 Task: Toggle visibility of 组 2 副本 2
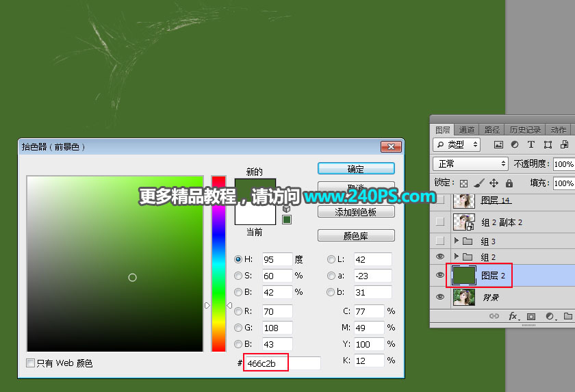click(x=440, y=222)
